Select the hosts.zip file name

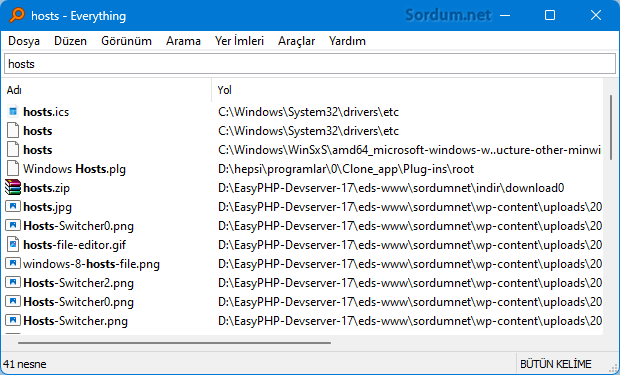pos(46,188)
